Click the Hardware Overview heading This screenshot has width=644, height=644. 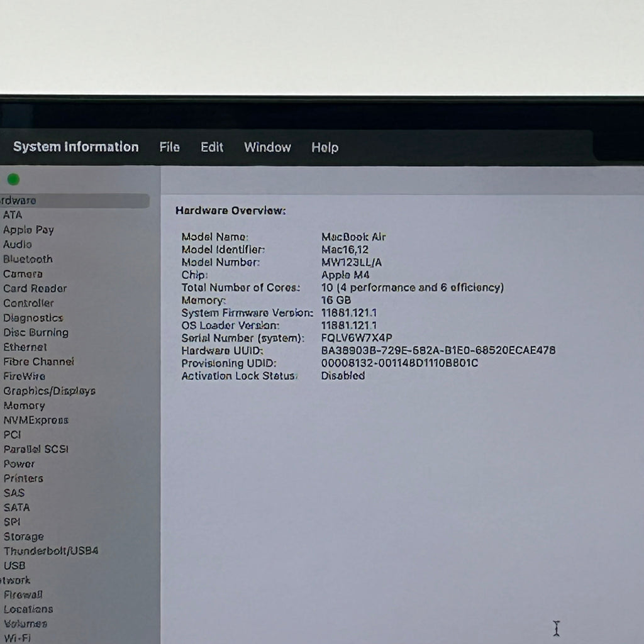pyautogui.click(x=230, y=211)
